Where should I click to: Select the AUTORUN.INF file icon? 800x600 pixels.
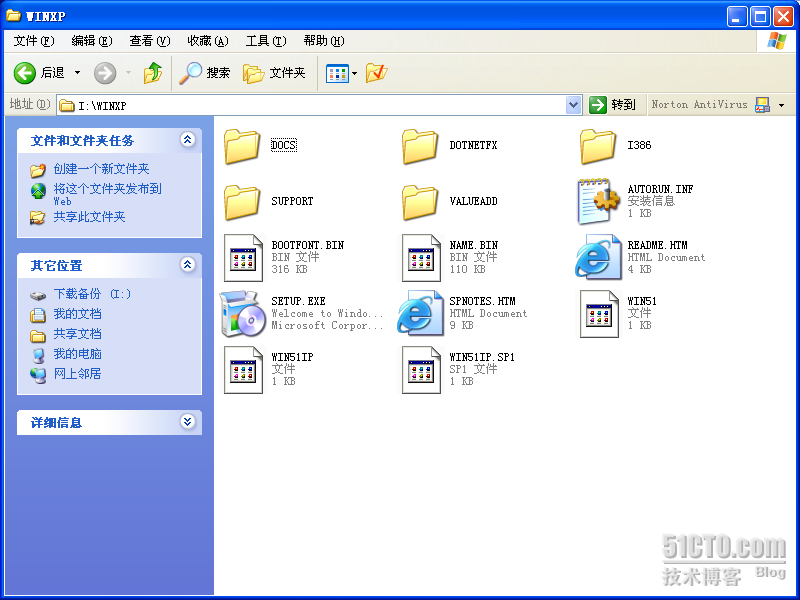coord(598,202)
